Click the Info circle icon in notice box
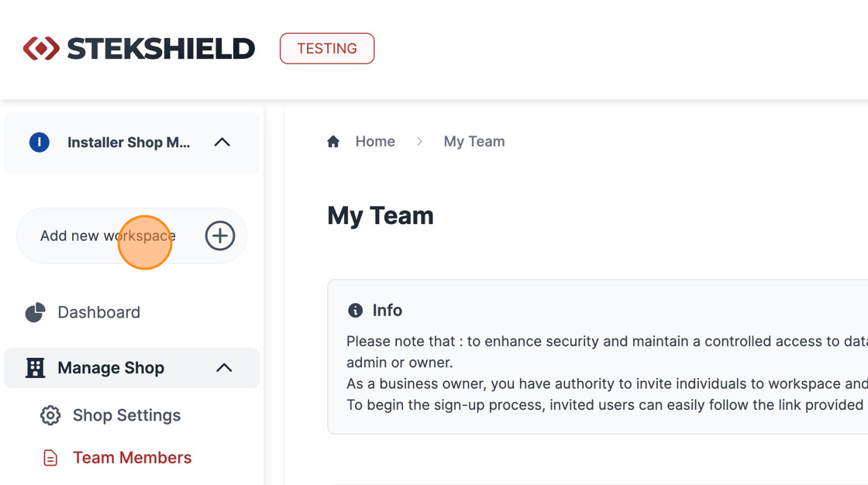 [x=355, y=311]
